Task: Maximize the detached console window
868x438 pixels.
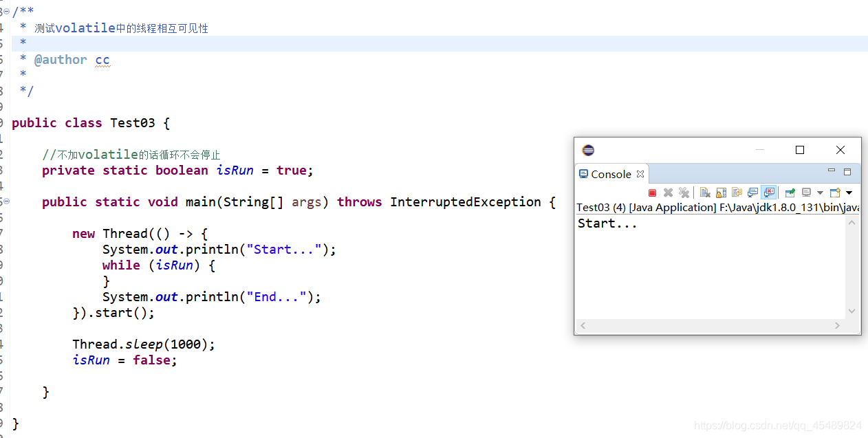Action: pyautogui.click(x=800, y=150)
